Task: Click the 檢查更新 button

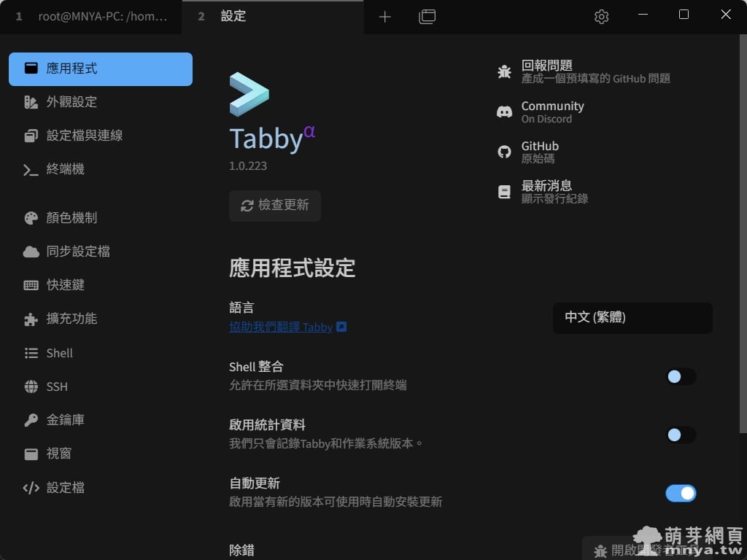Action: (x=275, y=206)
